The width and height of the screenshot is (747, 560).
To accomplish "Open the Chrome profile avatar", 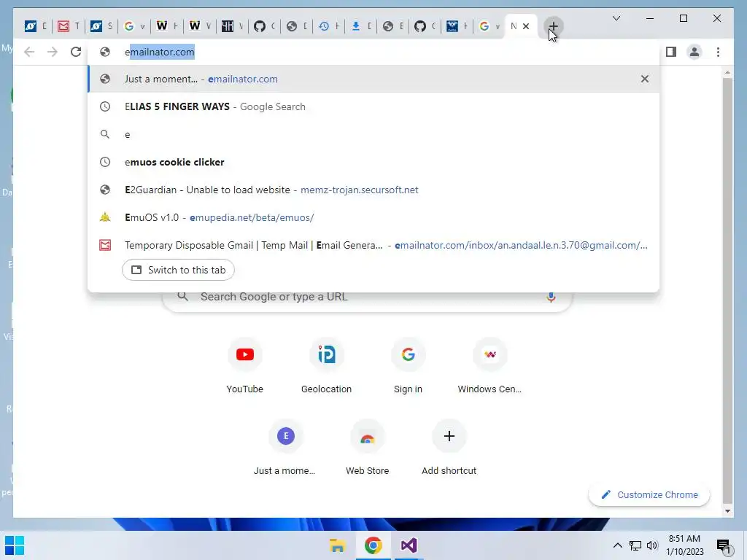I will point(694,52).
